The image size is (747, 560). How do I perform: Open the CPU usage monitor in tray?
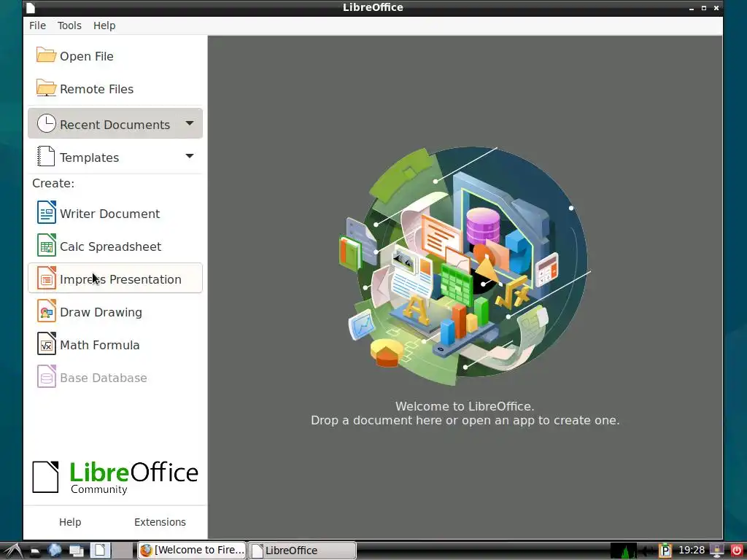623,551
